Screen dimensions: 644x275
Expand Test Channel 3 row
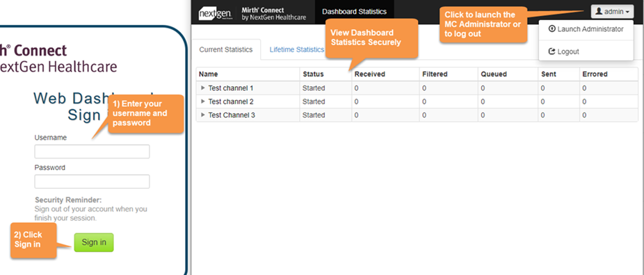pyautogui.click(x=203, y=115)
